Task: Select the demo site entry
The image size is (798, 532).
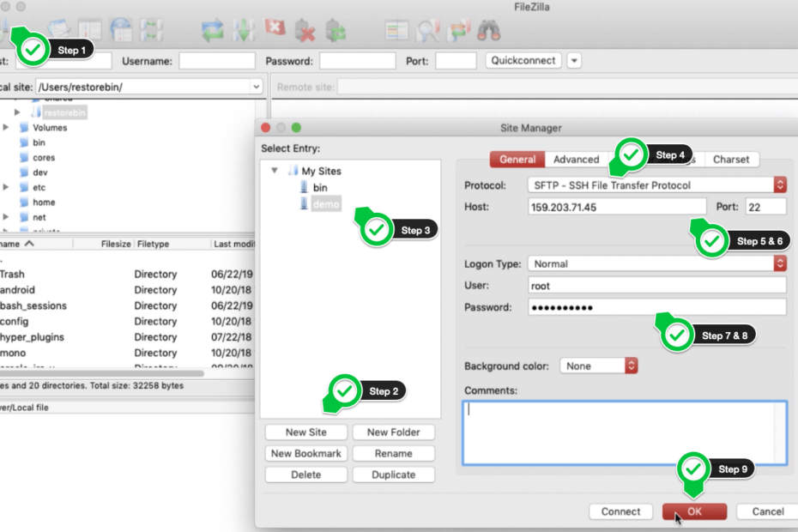Action: coord(326,204)
